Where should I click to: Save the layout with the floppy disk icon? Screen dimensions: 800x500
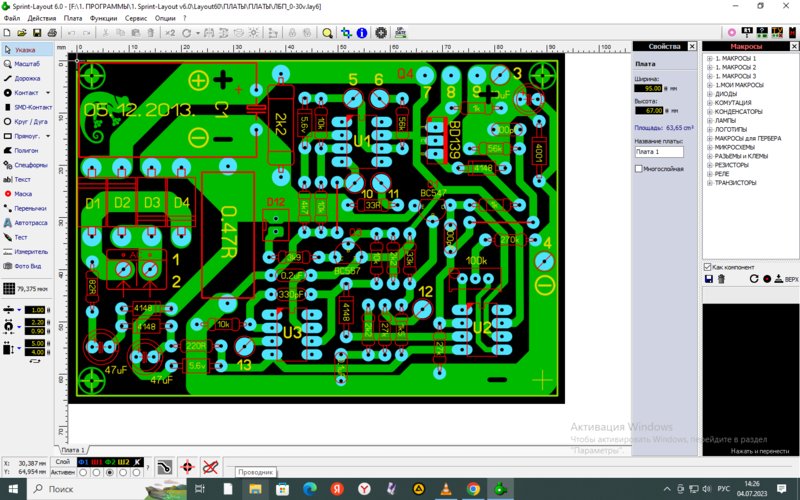[37, 33]
